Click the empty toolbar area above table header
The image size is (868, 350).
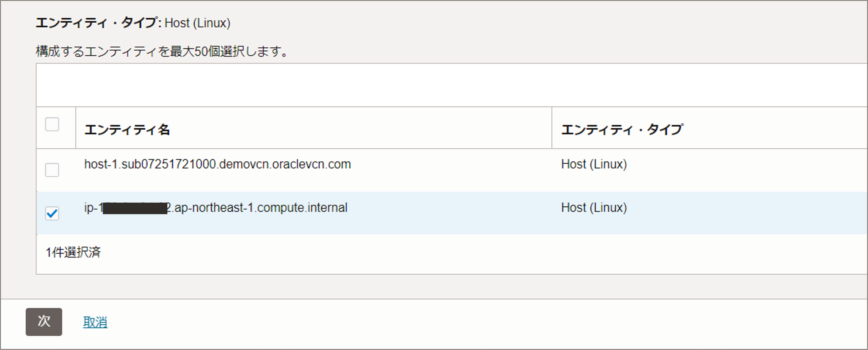pyautogui.click(x=438, y=85)
